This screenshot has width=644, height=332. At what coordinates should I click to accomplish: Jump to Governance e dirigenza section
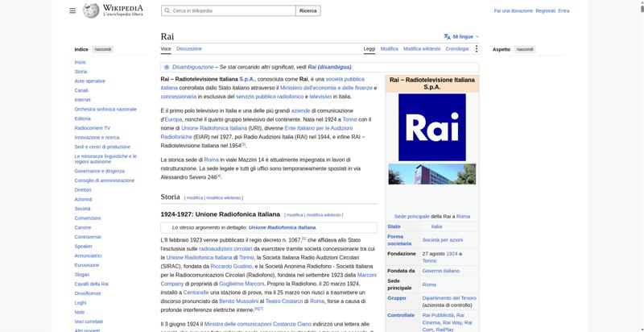point(99,171)
